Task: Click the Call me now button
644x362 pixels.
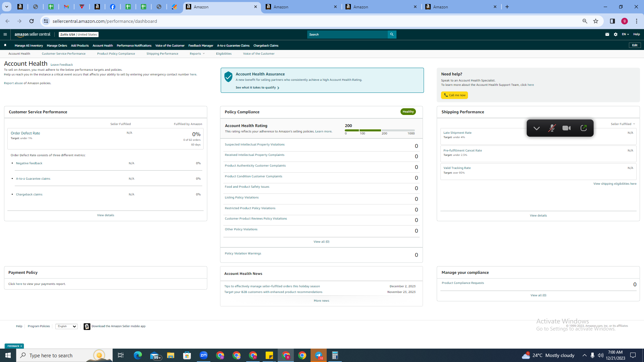Action: coord(454,95)
